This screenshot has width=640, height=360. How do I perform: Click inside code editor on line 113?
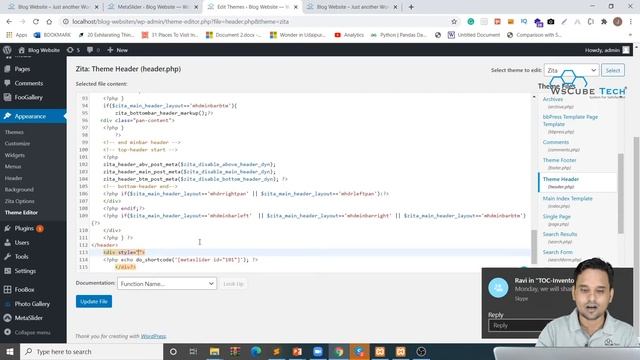pos(310,252)
